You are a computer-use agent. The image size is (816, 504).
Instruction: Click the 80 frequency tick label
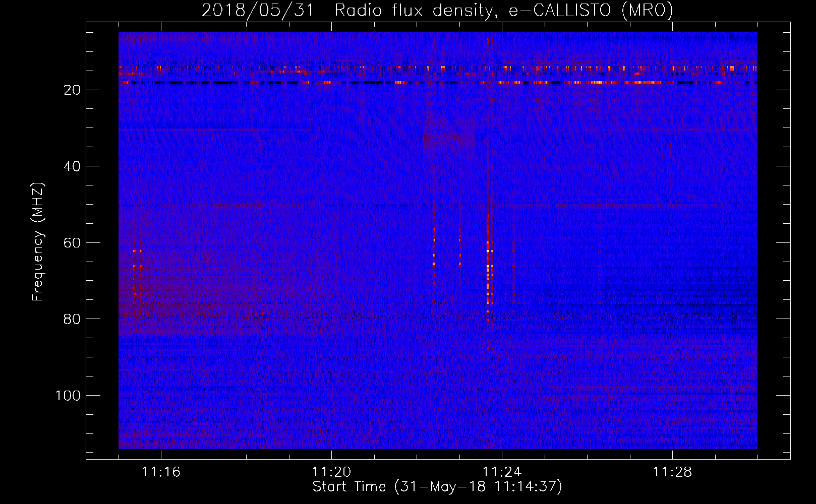click(72, 319)
